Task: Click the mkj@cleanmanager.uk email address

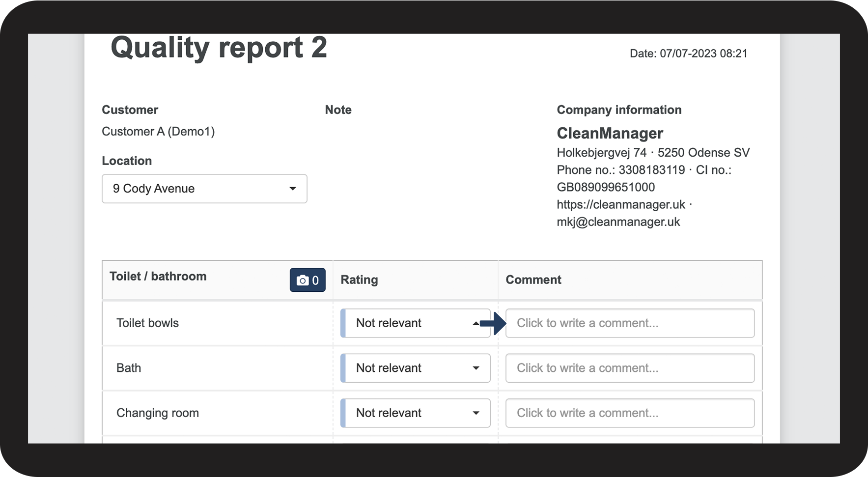Action: click(x=618, y=222)
